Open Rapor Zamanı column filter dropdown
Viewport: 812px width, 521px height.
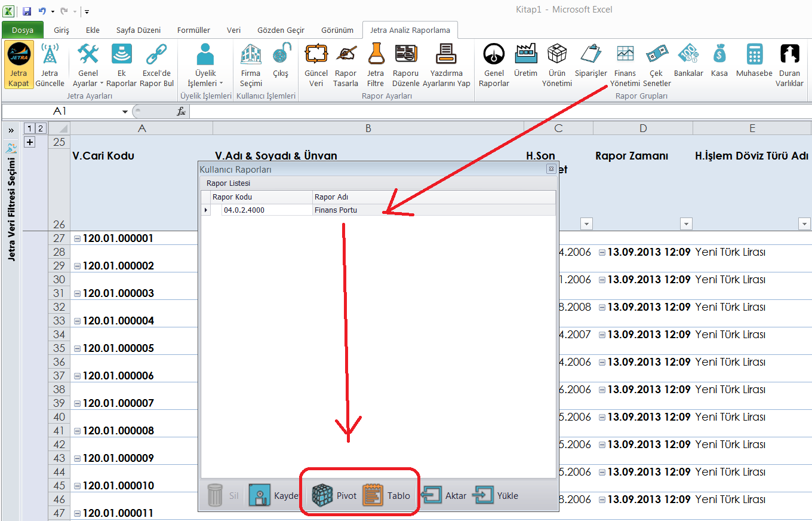click(686, 224)
